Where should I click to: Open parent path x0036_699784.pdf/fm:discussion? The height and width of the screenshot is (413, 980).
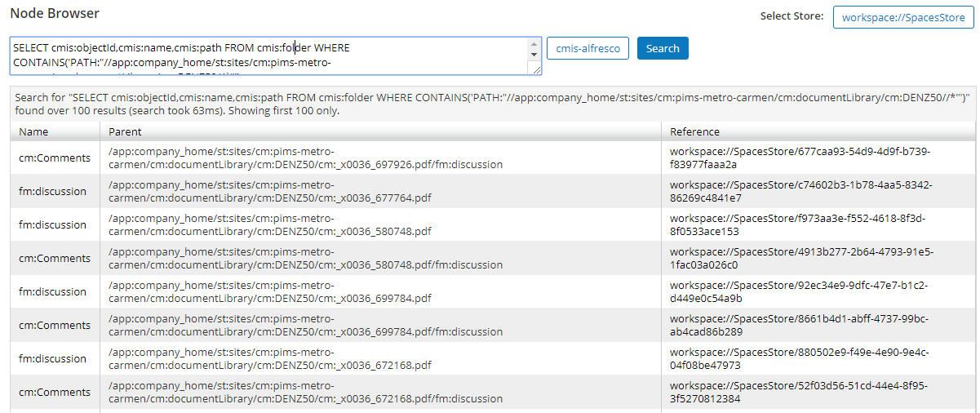[305, 325]
